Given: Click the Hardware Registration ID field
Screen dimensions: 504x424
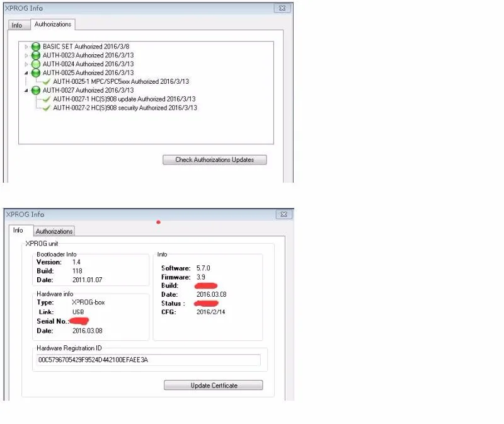Looking at the screenshot, I should pos(148,360).
